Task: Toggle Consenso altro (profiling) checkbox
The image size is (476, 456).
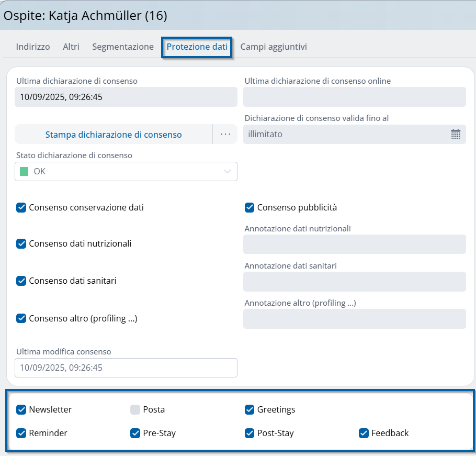Action: tap(21, 318)
